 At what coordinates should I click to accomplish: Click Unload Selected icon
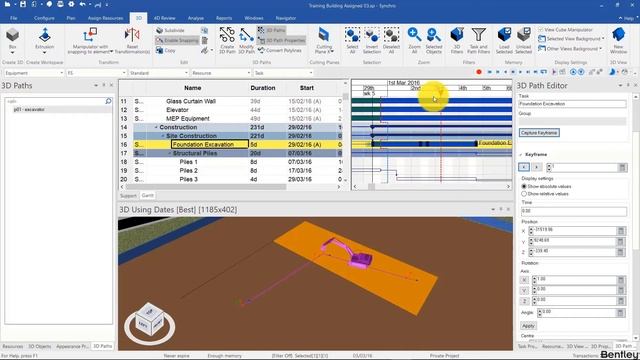pos(523,35)
